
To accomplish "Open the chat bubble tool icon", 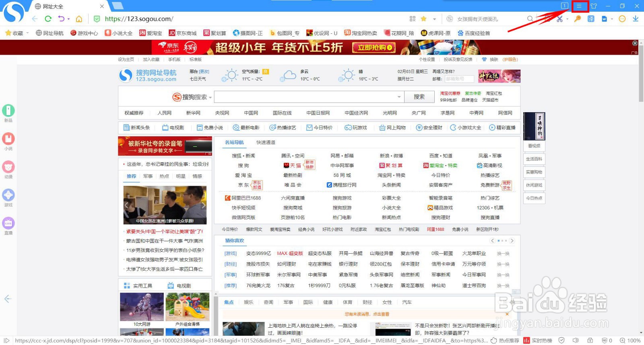I will [622, 19].
